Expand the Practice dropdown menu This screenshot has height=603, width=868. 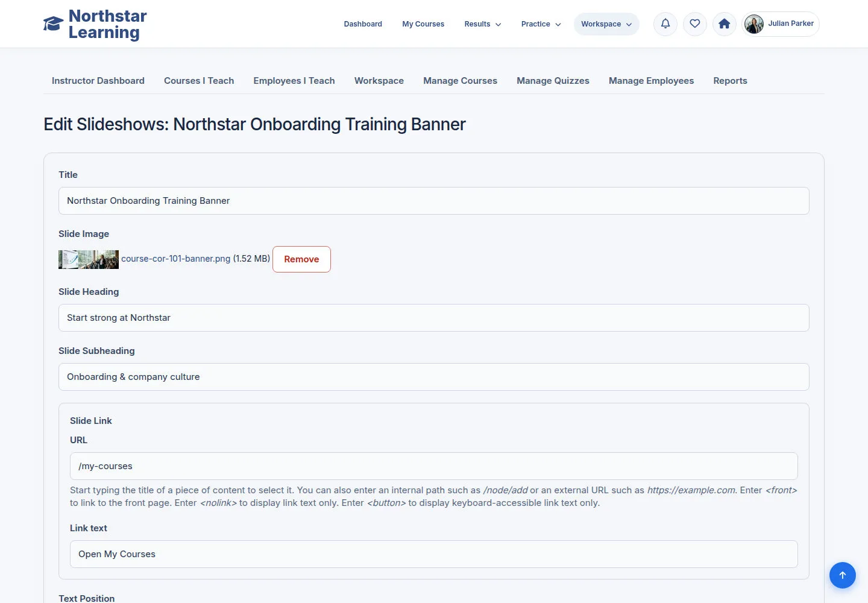click(541, 24)
